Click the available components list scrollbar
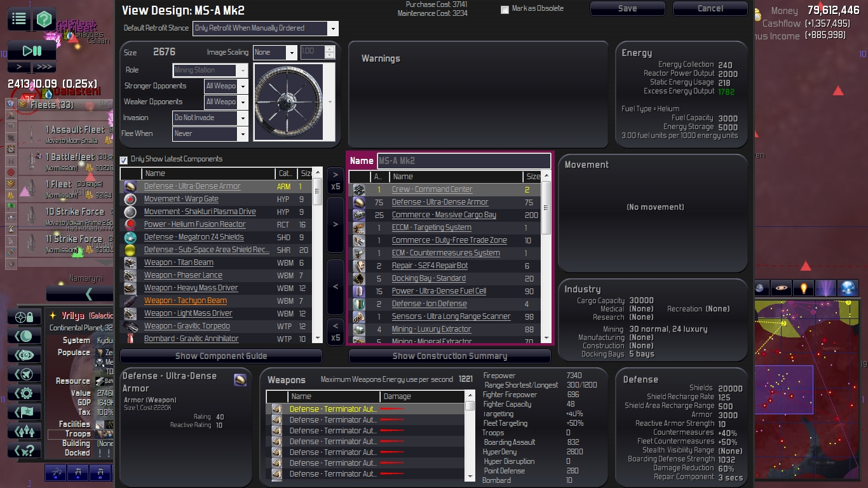Screen dimensions: 868x488 coord(318,256)
